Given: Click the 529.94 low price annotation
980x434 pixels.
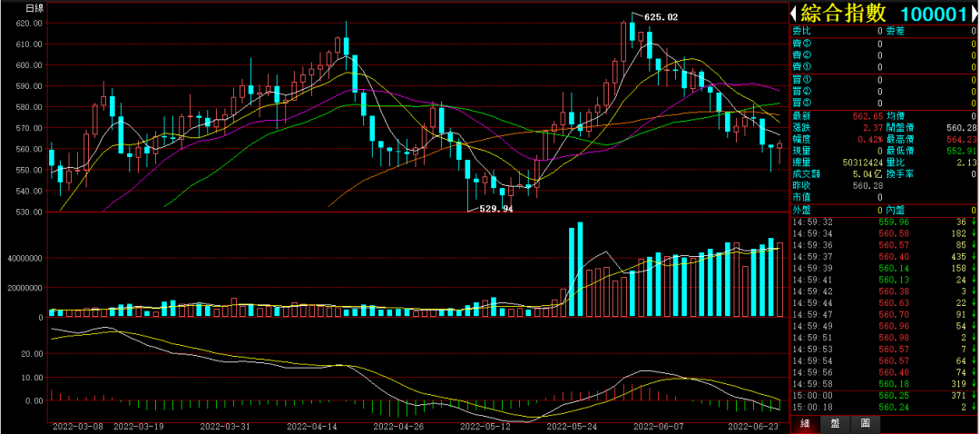Looking at the screenshot, I should [x=495, y=209].
